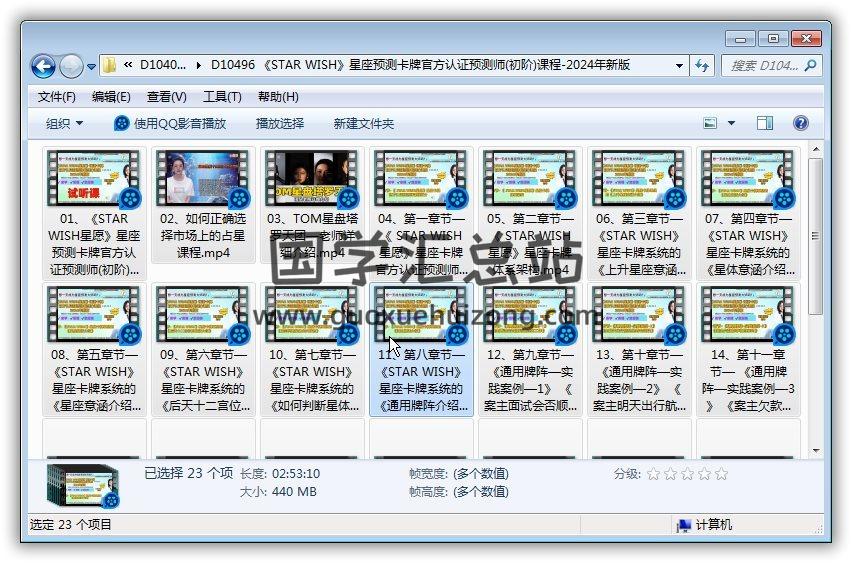Click the D1040... breadcrumb segment

coord(163,65)
